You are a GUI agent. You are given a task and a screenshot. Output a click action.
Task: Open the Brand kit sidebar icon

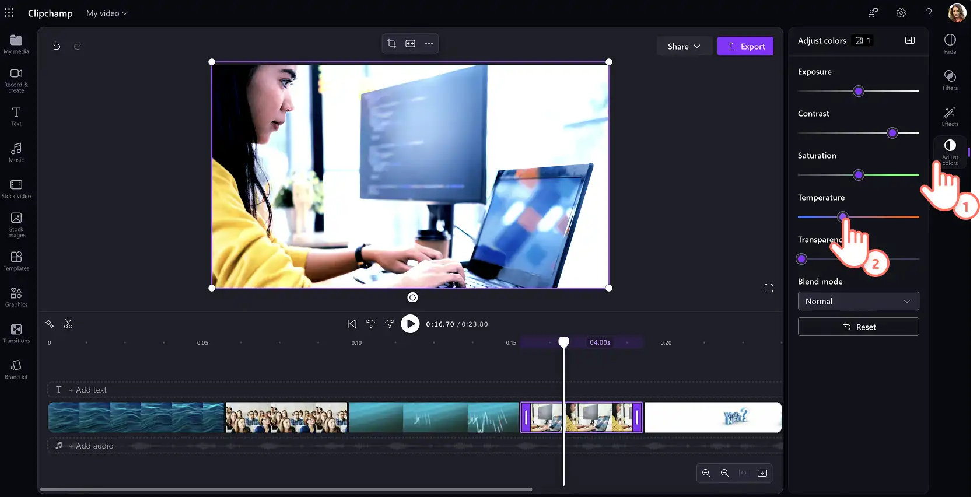(16, 369)
